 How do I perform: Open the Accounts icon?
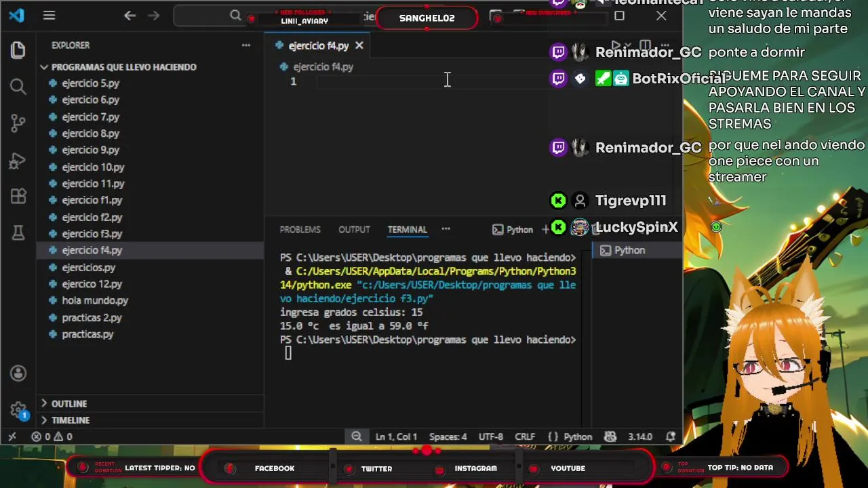(x=18, y=373)
